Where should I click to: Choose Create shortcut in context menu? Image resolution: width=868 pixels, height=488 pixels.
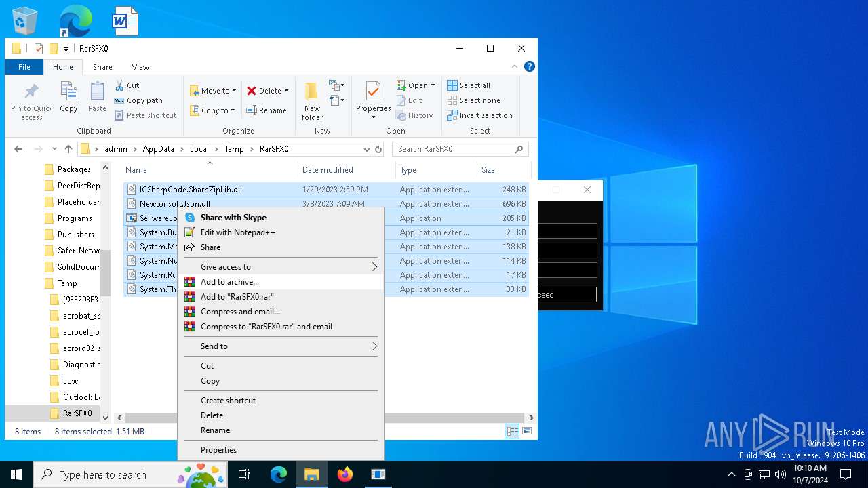pos(281,401)
